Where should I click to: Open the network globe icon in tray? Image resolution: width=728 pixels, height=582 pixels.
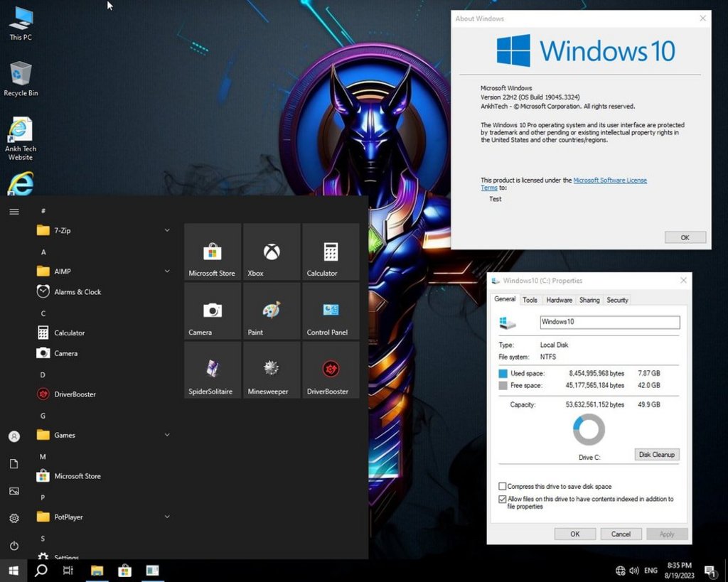point(620,571)
